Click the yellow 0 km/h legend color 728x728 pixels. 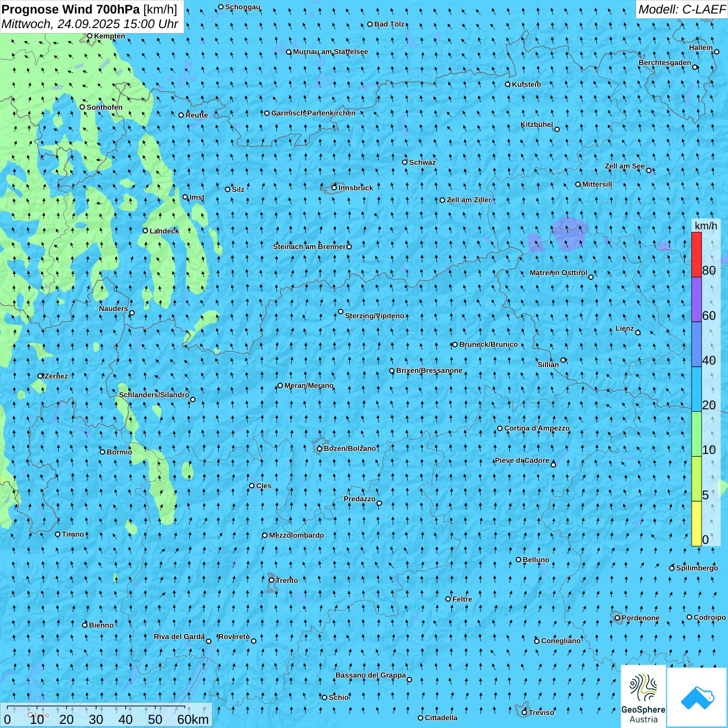coord(696,524)
